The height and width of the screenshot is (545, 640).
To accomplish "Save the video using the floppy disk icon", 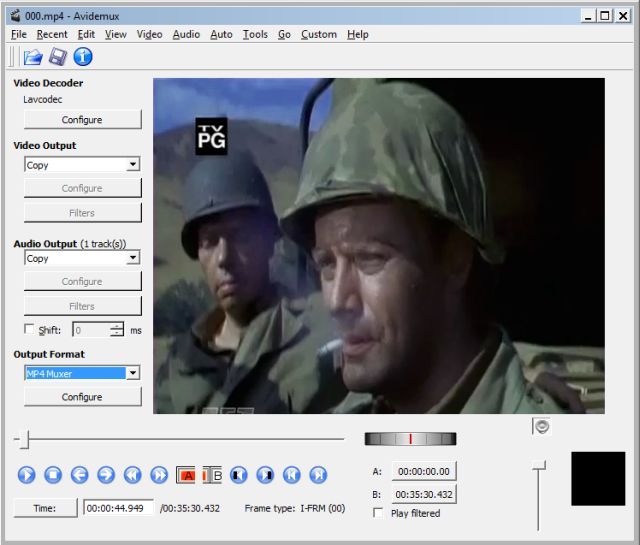I will click(58, 57).
